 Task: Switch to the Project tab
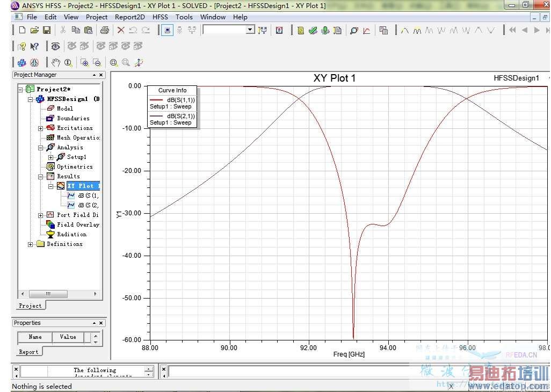click(x=30, y=306)
